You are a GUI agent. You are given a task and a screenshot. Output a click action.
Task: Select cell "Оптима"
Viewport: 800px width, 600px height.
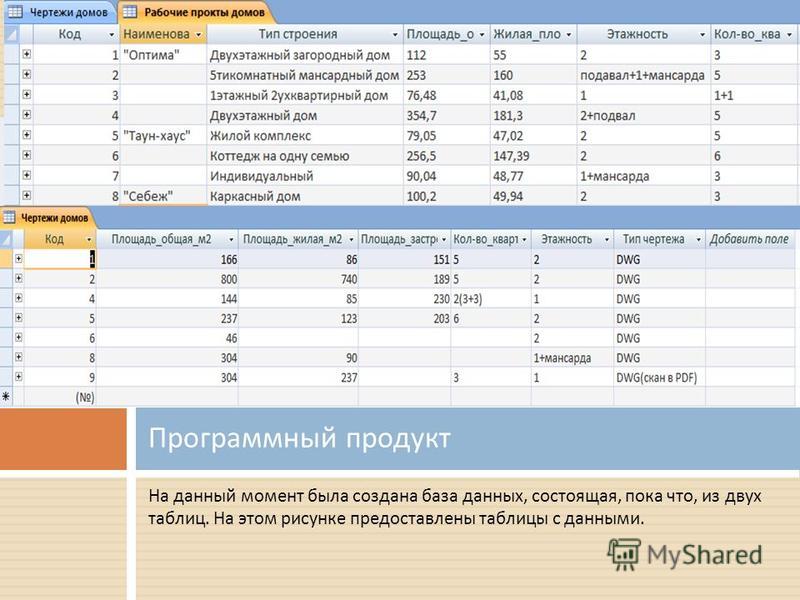click(163, 55)
